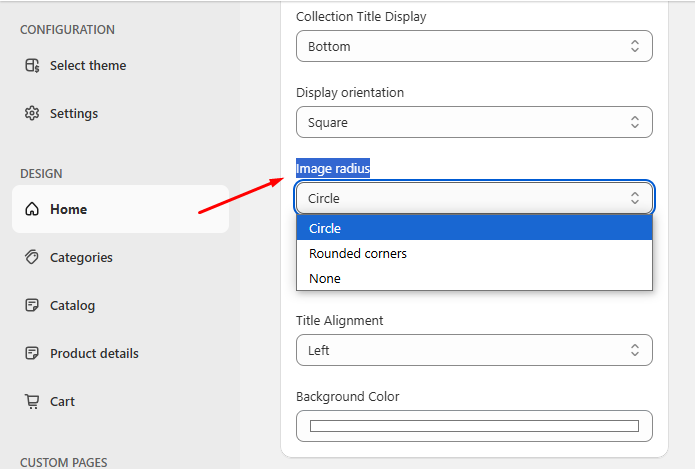Viewport: 695px width, 469px height.
Task: Click the Background Color label
Action: 348,396
